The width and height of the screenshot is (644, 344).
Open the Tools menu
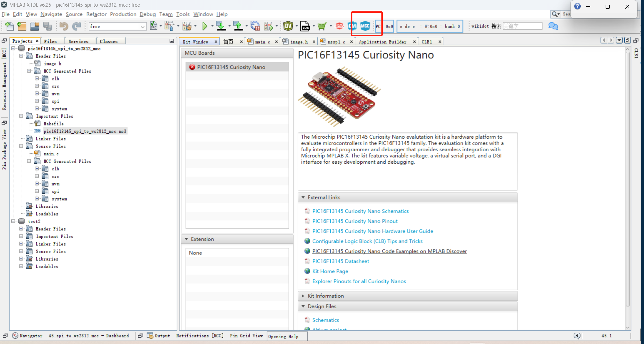pos(183,14)
